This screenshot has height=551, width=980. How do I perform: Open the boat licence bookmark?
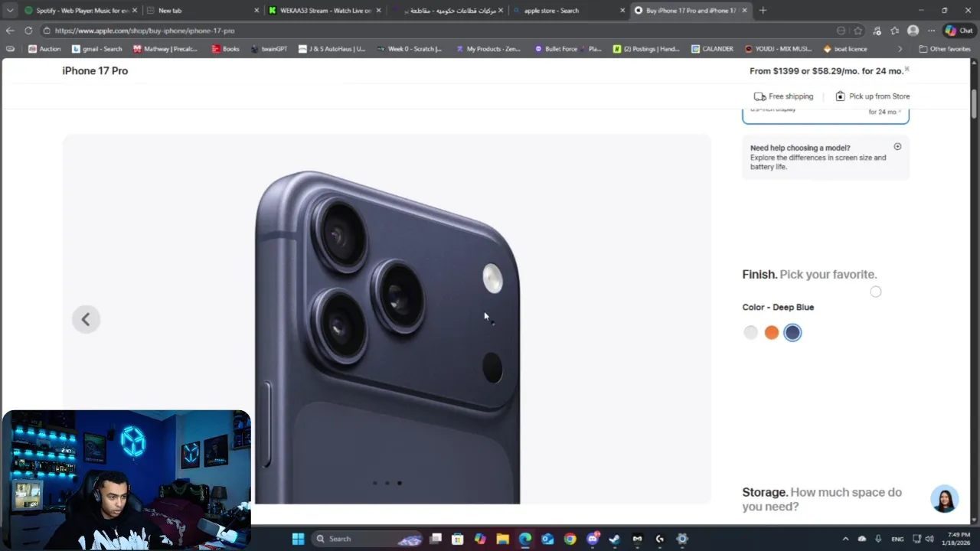(x=845, y=49)
